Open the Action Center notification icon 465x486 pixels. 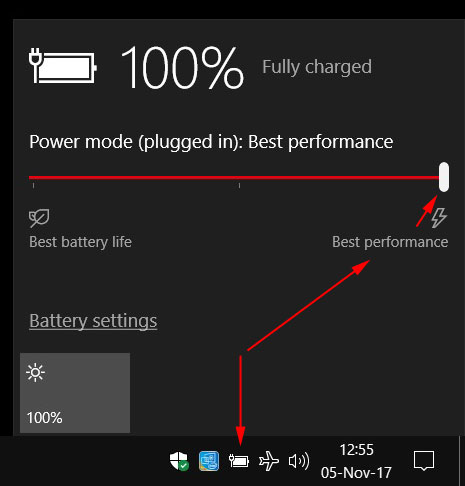[x=424, y=461]
